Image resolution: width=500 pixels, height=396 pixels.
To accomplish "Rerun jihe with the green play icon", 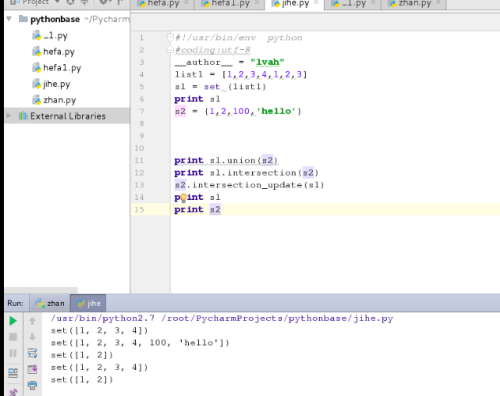I will click(x=13, y=321).
